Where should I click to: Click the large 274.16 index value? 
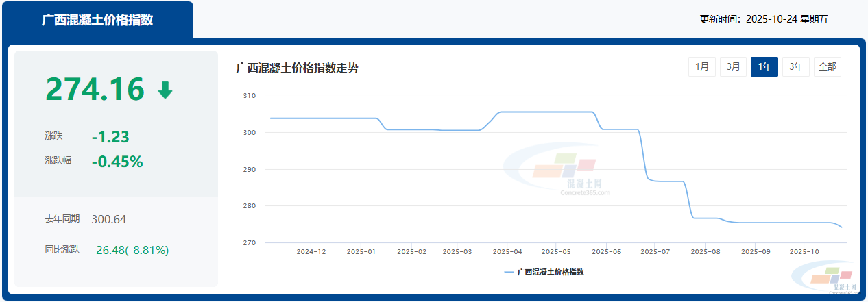pos(95,89)
